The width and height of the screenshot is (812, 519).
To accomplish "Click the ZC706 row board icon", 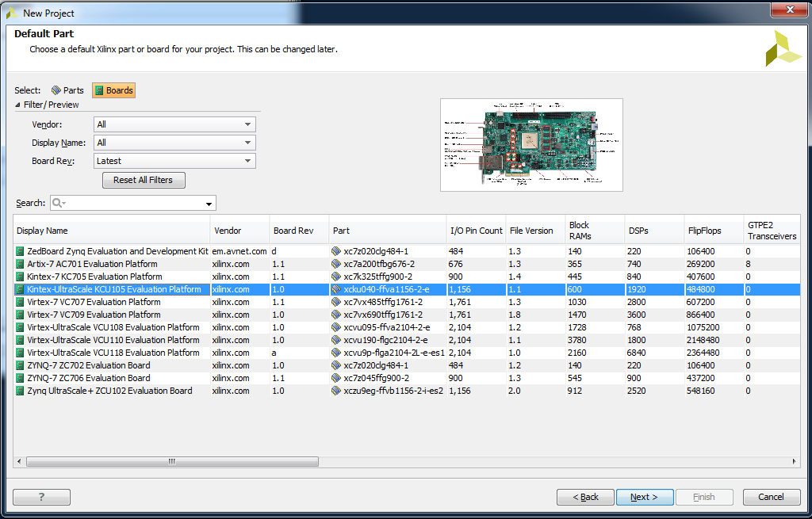I will point(20,378).
